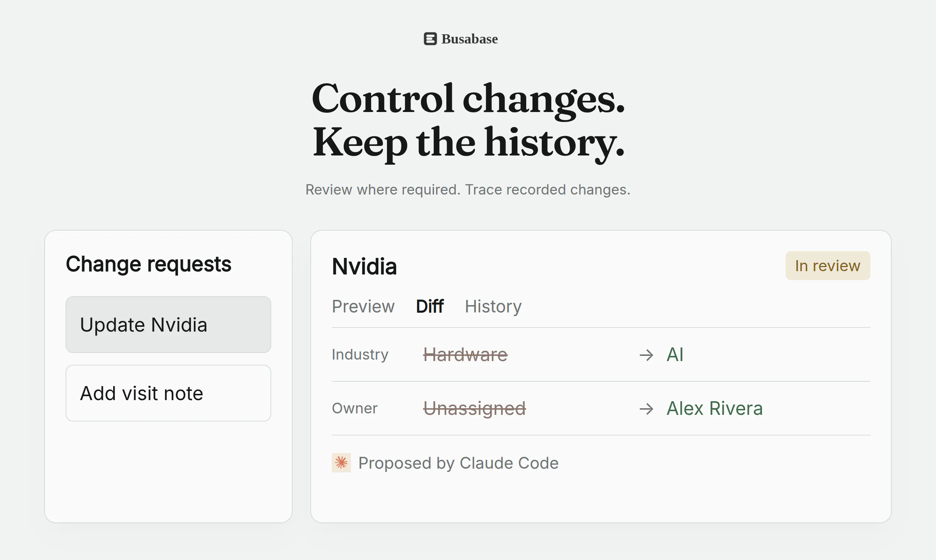Click the Alex Rivera owner value
936x560 pixels.
pos(715,408)
